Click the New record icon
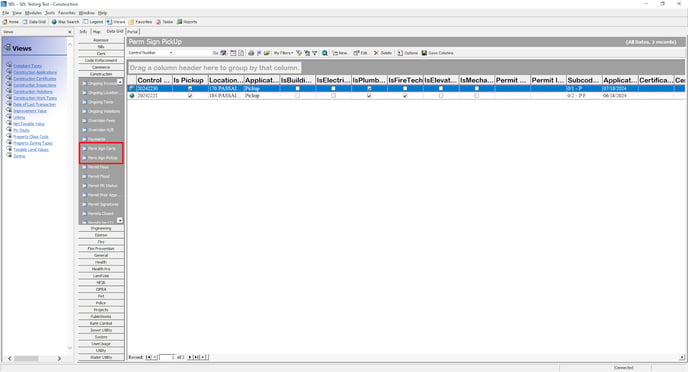Screen dimensions: 688x372 [x=335, y=53]
